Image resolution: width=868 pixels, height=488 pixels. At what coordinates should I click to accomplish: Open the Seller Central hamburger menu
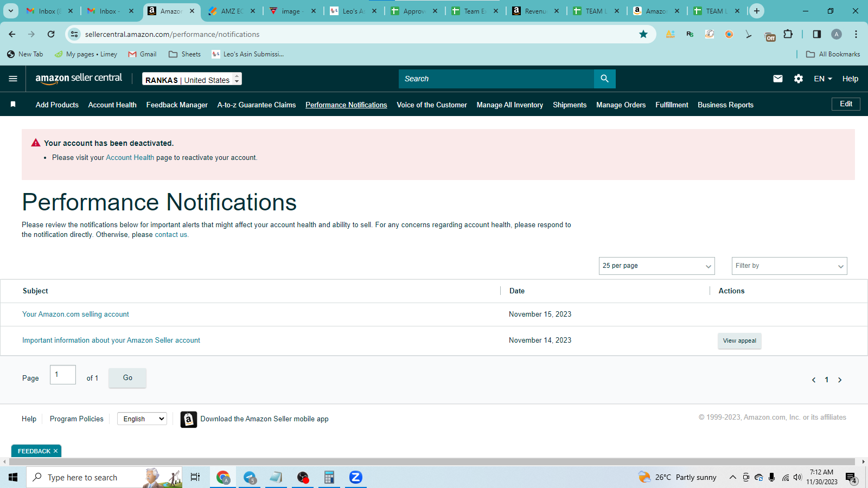click(x=13, y=79)
